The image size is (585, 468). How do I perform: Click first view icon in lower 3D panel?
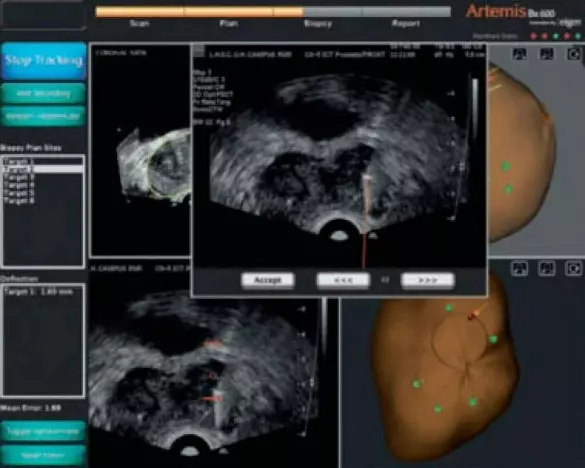point(519,268)
